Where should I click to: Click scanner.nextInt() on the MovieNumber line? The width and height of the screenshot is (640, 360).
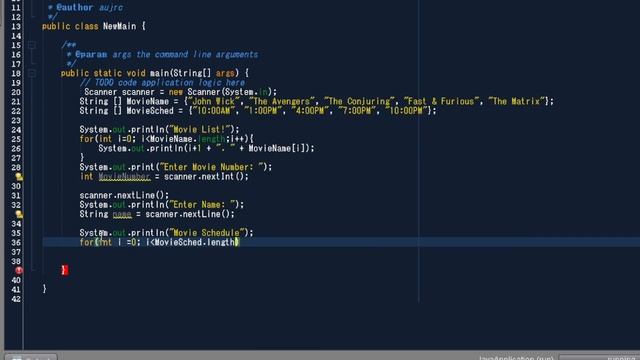click(x=204, y=177)
